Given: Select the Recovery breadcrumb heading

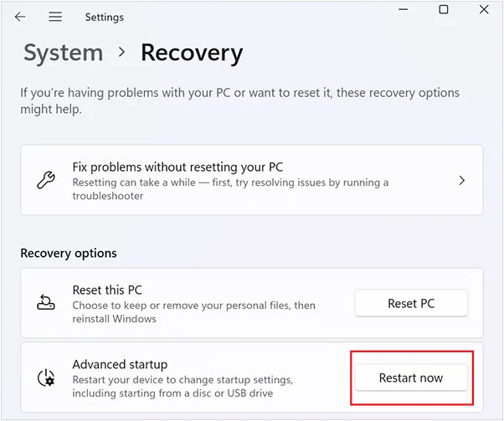Looking at the screenshot, I should pyautogui.click(x=192, y=53).
